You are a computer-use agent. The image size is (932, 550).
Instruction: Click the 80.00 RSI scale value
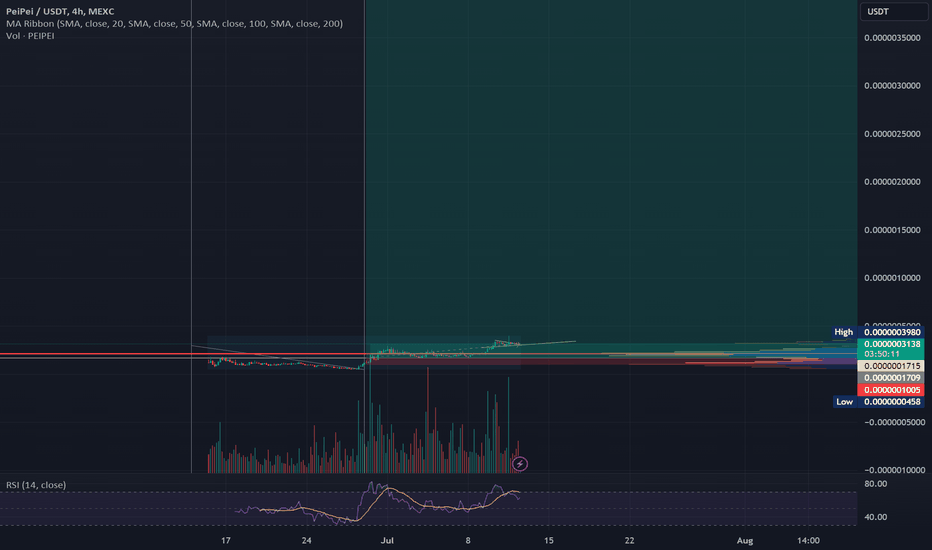point(876,484)
